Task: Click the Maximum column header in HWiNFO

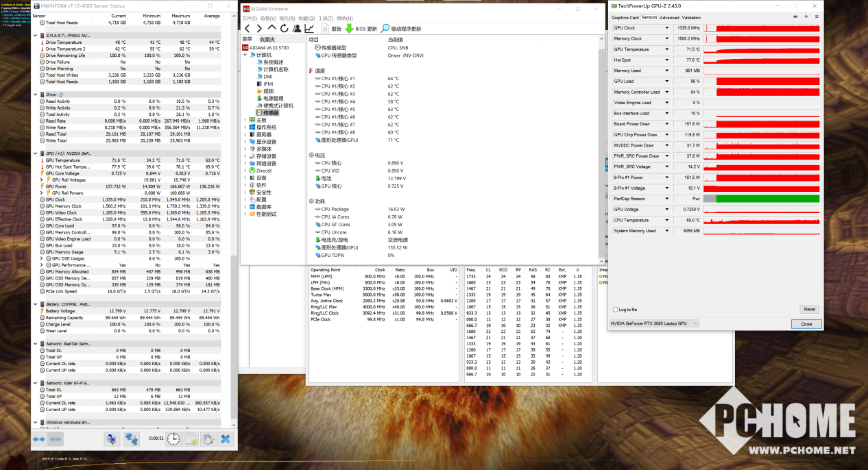Action: point(181,15)
